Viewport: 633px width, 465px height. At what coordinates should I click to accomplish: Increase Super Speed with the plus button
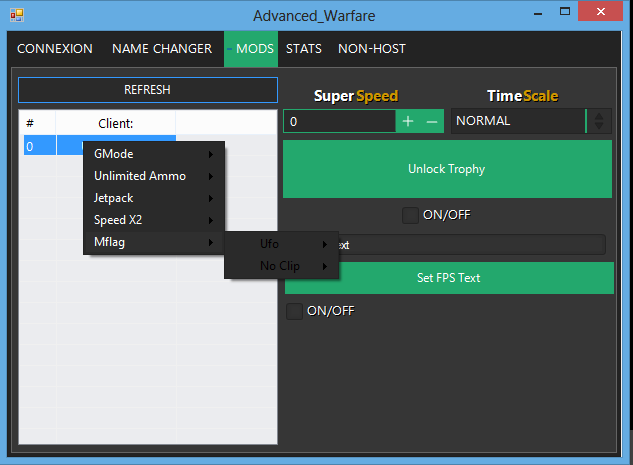[x=408, y=121]
